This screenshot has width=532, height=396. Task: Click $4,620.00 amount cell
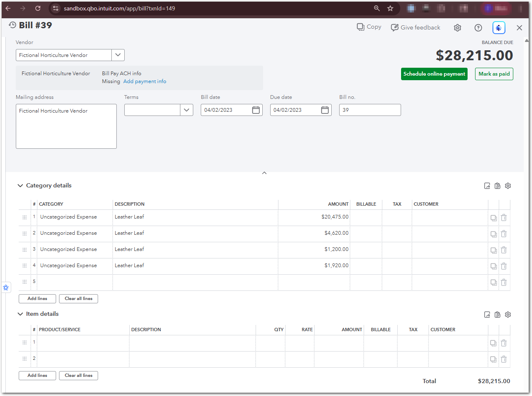coord(314,234)
